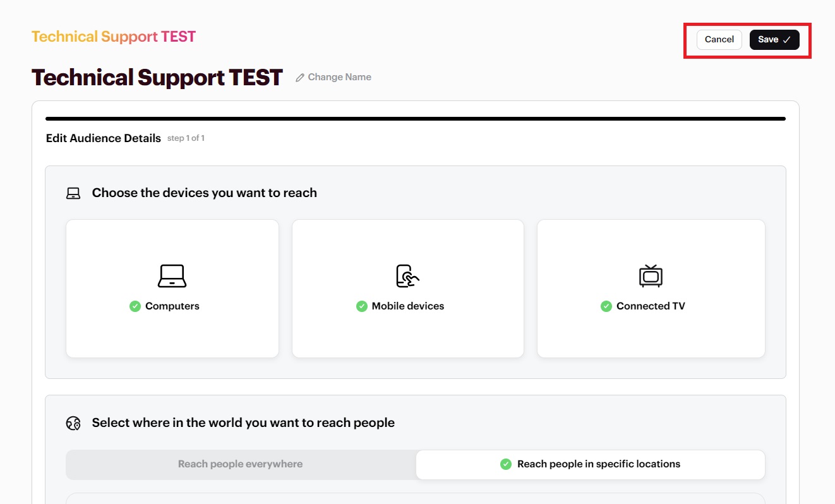Open the Change Name link
The width and height of the screenshot is (835, 504).
click(333, 77)
